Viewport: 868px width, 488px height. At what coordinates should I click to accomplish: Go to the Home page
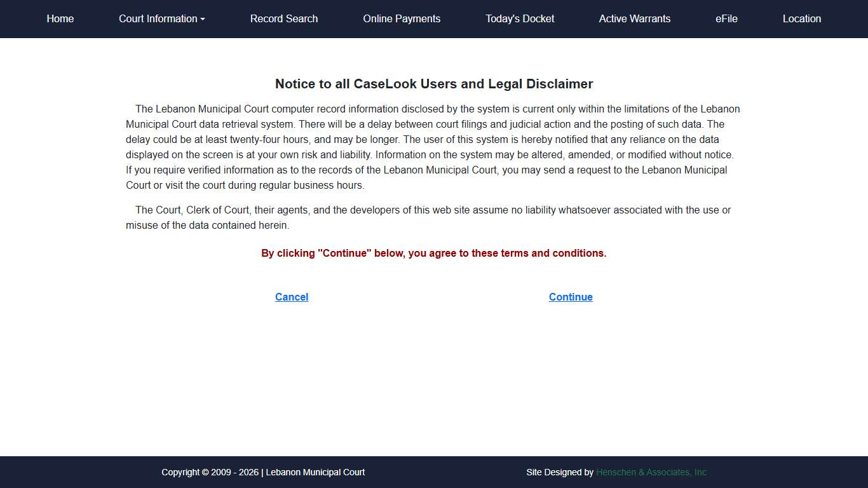pyautogui.click(x=60, y=19)
